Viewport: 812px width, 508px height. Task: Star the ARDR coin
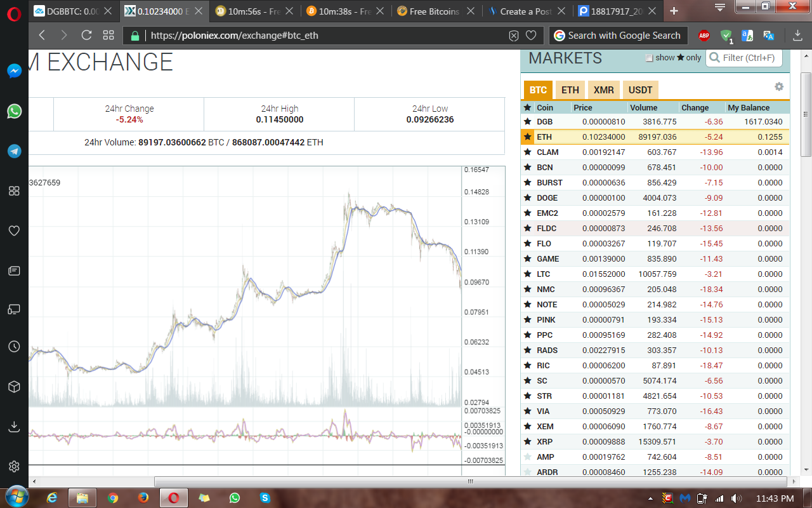[x=527, y=472]
